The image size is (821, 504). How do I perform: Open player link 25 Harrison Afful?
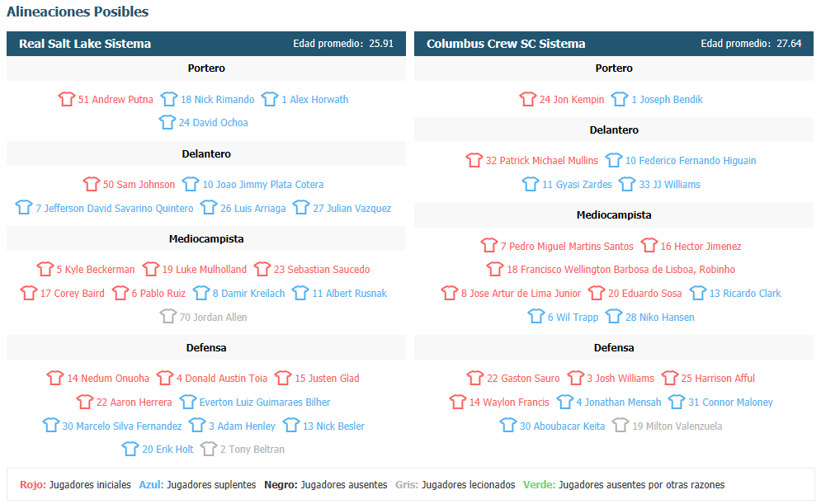pyautogui.click(x=718, y=379)
